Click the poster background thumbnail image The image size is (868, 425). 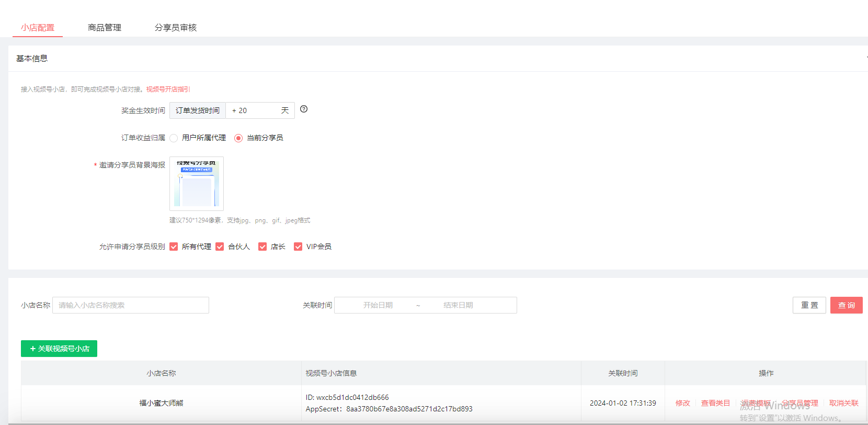tap(197, 184)
